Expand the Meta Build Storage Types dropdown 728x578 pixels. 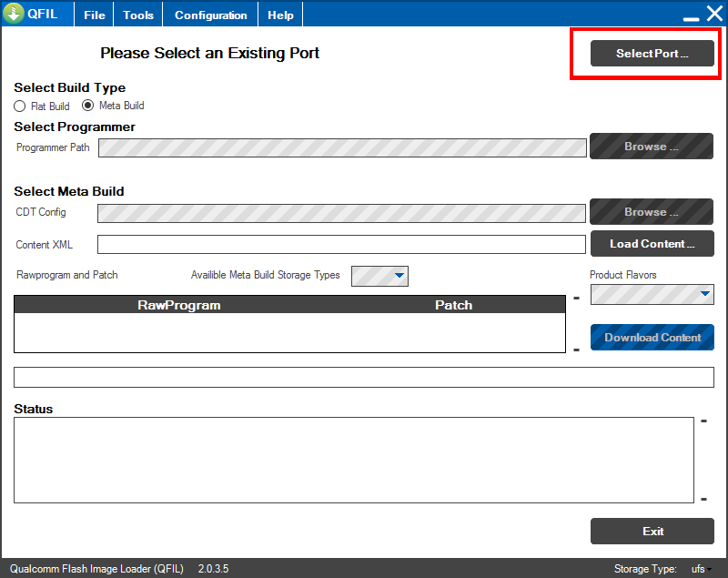(379, 276)
